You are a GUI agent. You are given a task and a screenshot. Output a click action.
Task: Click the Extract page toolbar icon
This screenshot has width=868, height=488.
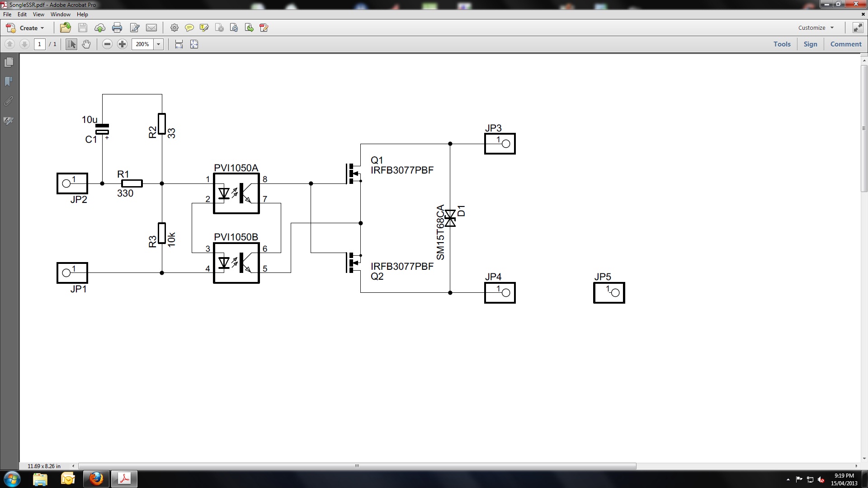tap(249, 28)
